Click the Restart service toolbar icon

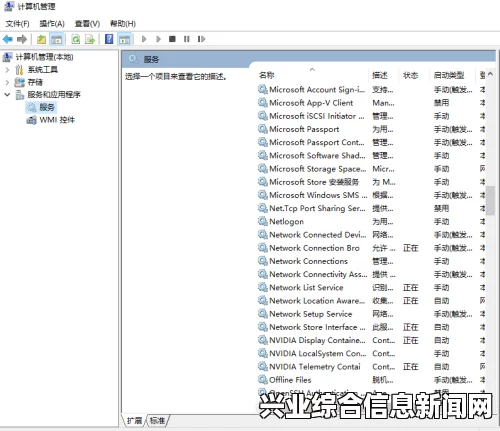[x=201, y=39]
